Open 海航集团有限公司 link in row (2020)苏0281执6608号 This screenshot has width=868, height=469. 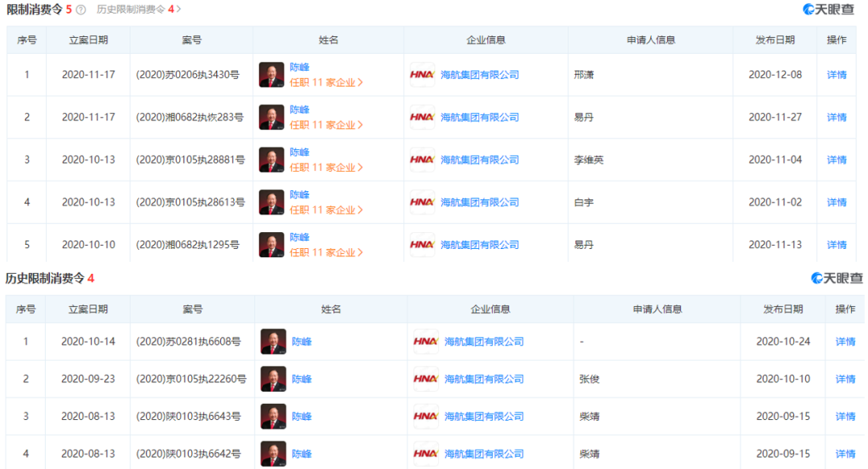point(484,342)
